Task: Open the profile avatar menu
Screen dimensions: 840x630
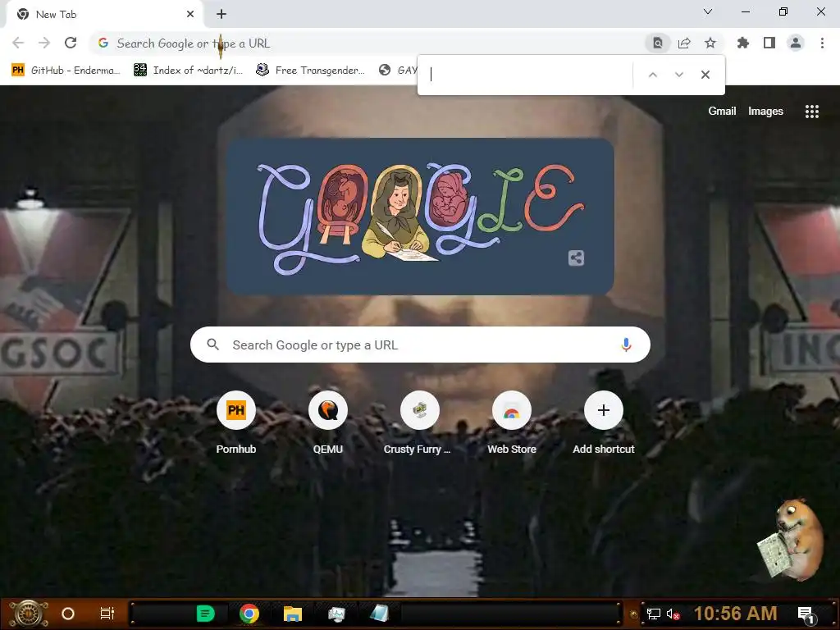Action: click(x=796, y=43)
